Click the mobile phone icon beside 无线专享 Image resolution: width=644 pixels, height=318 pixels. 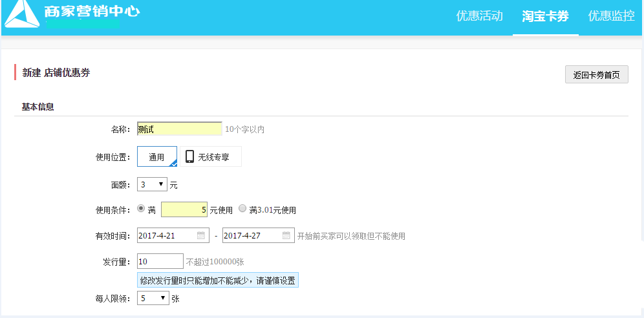[189, 157]
